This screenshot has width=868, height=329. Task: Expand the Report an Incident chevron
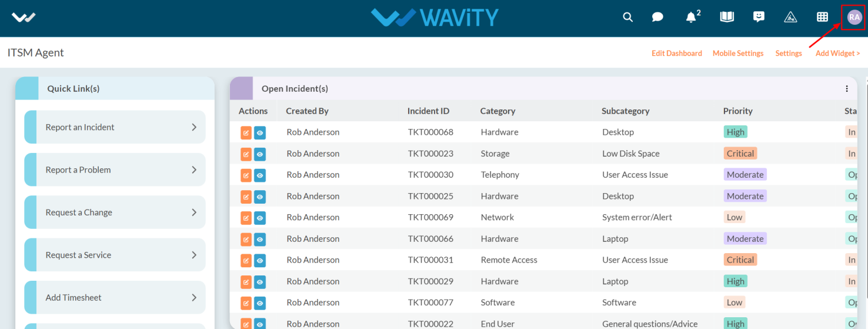pyautogui.click(x=194, y=127)
